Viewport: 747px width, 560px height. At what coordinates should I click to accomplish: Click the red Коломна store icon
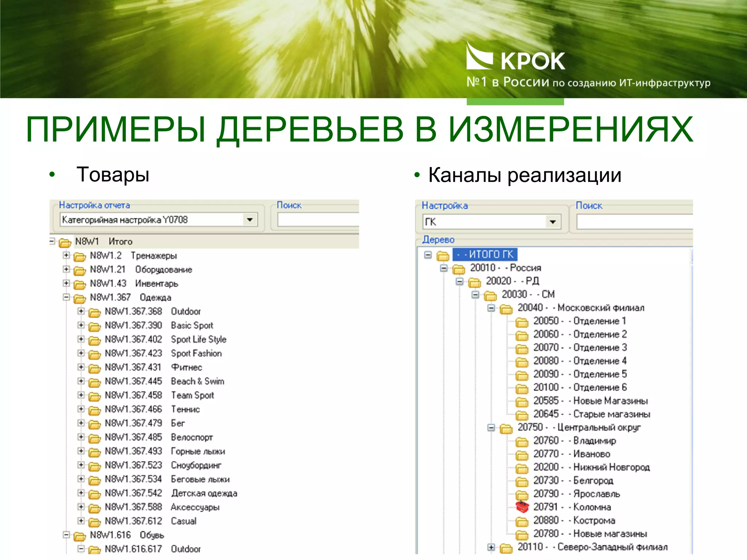coord(522,507)
